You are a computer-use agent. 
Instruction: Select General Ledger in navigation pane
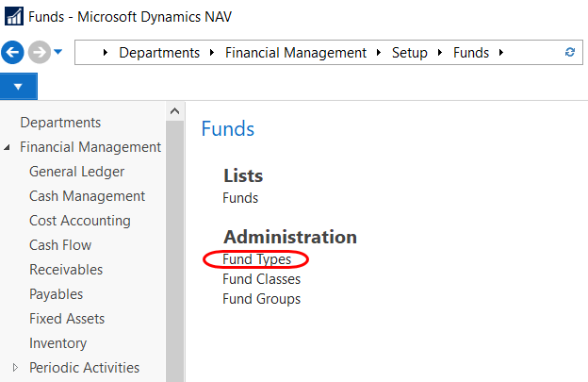click(76, 172)
